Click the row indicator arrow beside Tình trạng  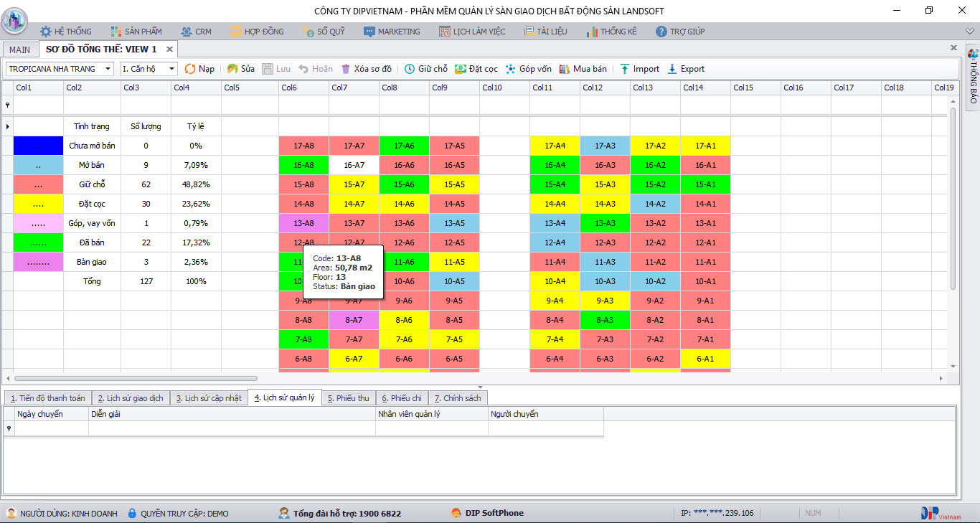pos(8,127)
